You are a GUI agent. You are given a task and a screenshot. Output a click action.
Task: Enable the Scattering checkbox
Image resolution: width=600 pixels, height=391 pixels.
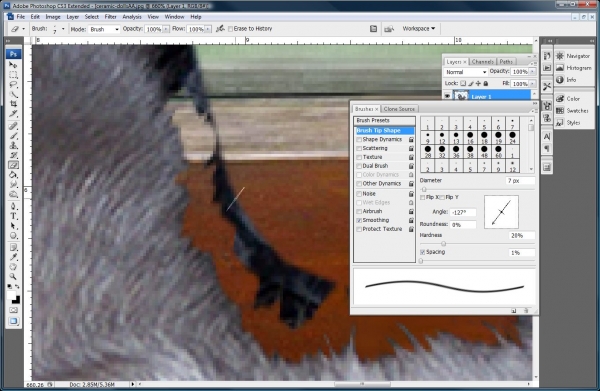pos(359,148)
